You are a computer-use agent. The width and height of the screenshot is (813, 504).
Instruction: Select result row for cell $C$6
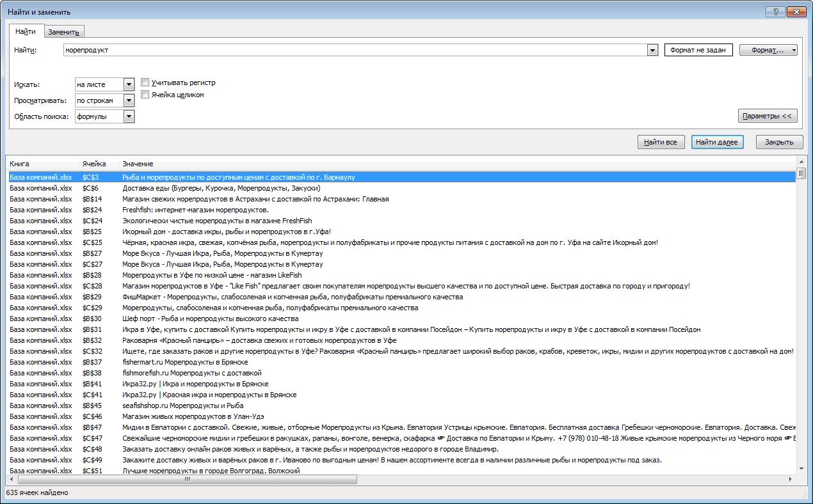[401, 188]
